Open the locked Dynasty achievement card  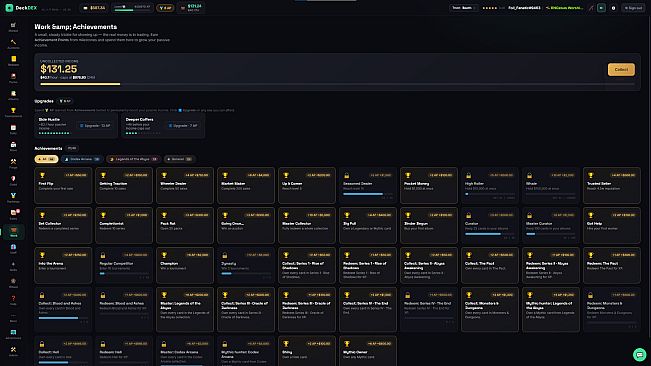pos(246,265)
